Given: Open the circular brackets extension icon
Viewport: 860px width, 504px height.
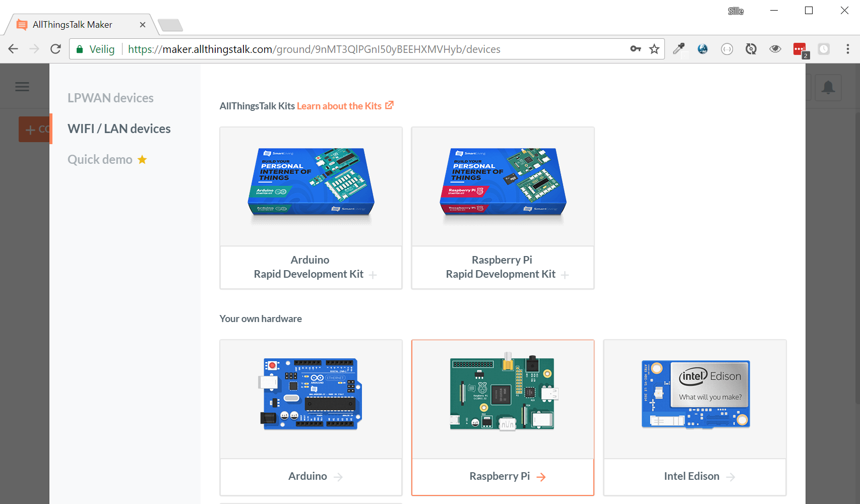Looking at the screenshot, I should click(727, 49).
